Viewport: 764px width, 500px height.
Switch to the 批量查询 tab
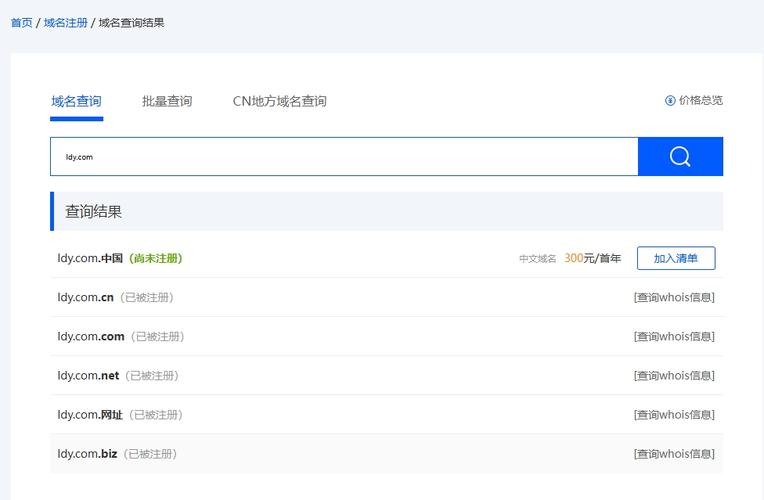pyautogui.click(x=167, y=101)
